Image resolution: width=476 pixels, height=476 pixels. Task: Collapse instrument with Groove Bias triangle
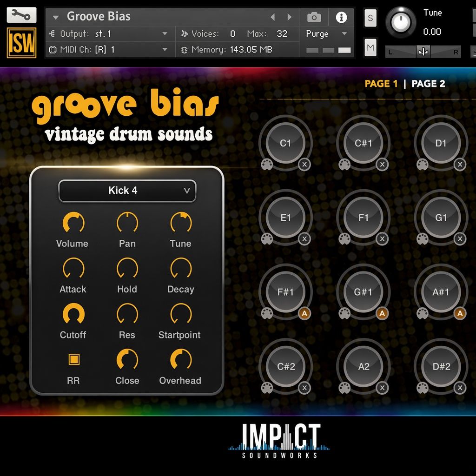pyautogui.click(x=56, y=17)
